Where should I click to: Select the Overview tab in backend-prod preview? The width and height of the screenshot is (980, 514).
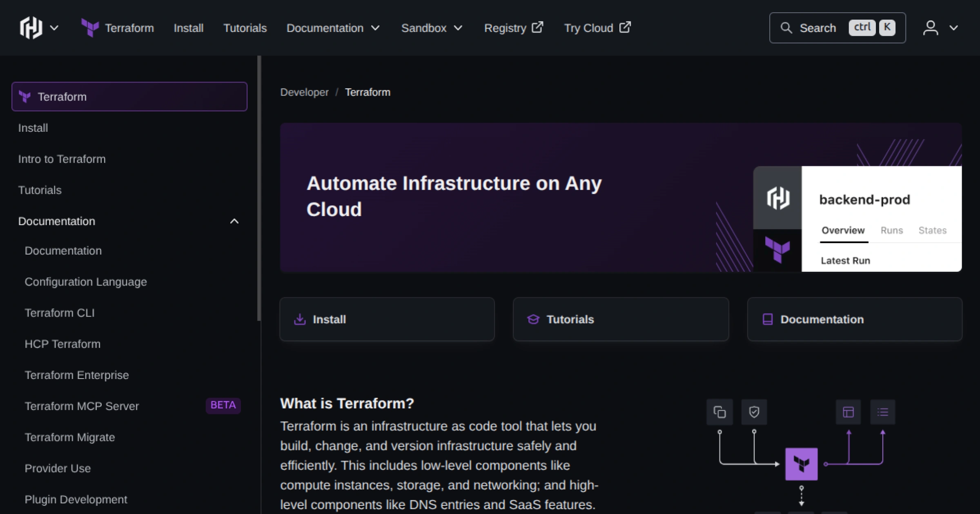point(843,230)
